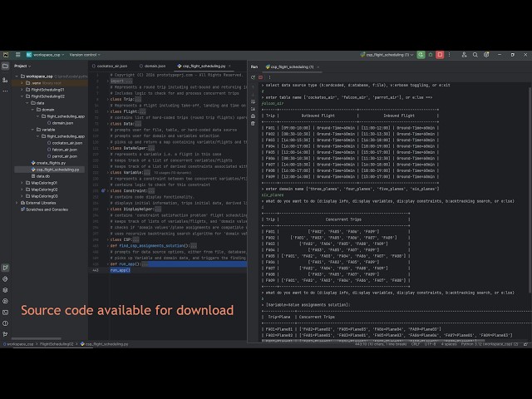Click 4 spaces indent setting in status bar
This screenshot has height=399, width=532.
point(449,344)
